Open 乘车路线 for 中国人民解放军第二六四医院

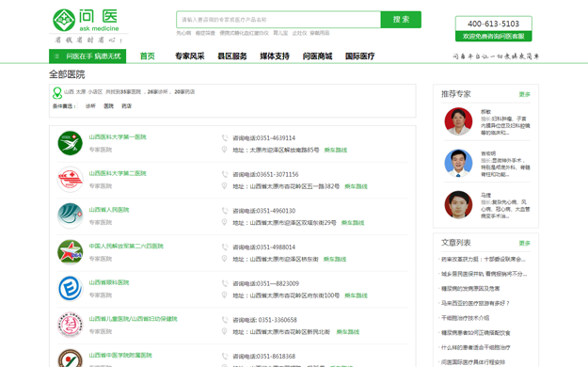[x=335, y=259]
